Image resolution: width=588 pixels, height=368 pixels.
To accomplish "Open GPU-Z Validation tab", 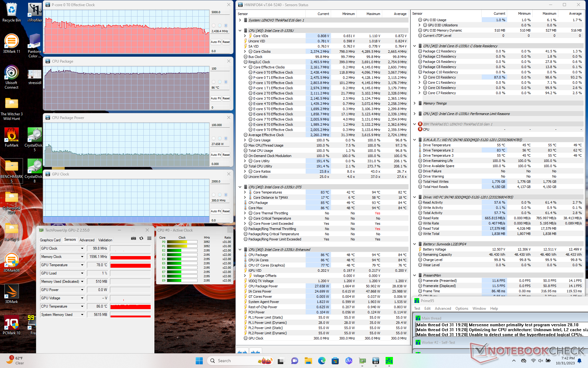I will coord(105,240).
